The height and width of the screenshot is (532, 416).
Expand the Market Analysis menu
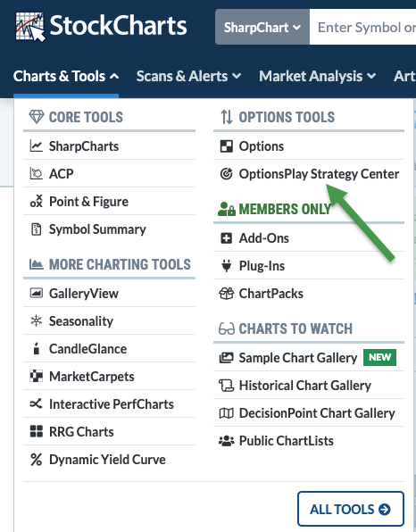coord(317,77)
